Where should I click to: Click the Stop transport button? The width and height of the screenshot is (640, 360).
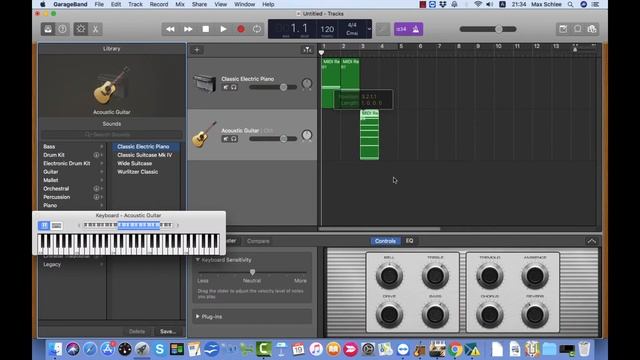pos(206,29)
